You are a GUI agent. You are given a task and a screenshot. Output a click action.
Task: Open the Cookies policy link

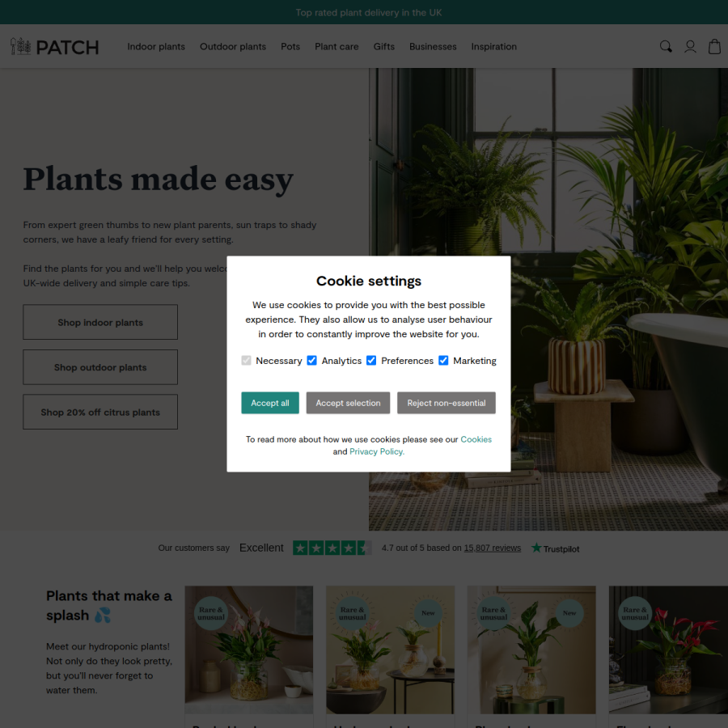tap(476, 439)
